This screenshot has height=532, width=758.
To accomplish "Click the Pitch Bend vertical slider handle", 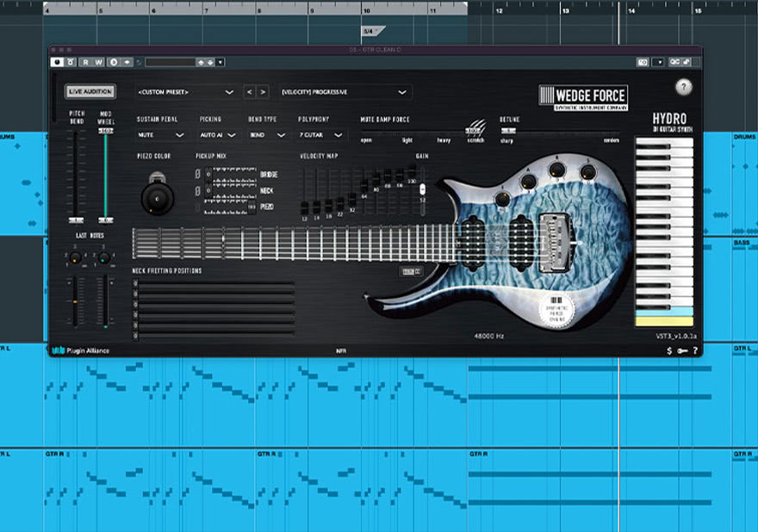I will (x=76, y=220).
